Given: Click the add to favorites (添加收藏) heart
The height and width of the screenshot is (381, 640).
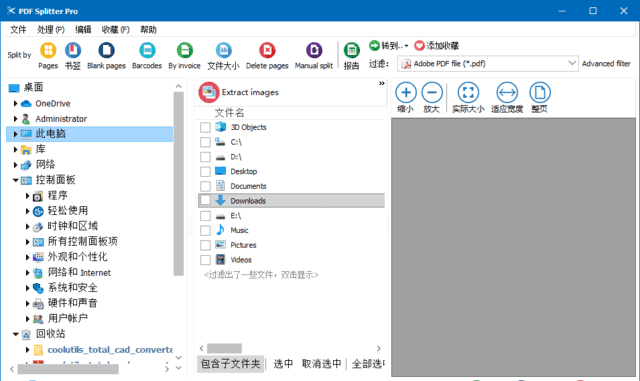Looking at the screenshot, I should point(419,46).
